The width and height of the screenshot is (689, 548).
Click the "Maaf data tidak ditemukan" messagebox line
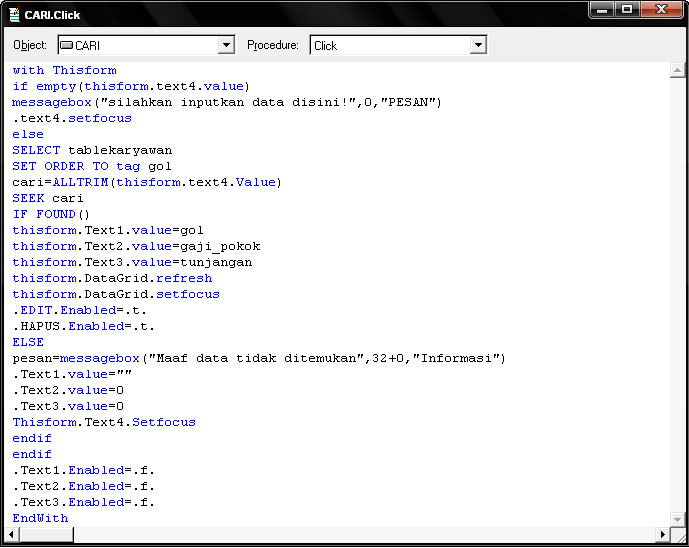[259, 358]
